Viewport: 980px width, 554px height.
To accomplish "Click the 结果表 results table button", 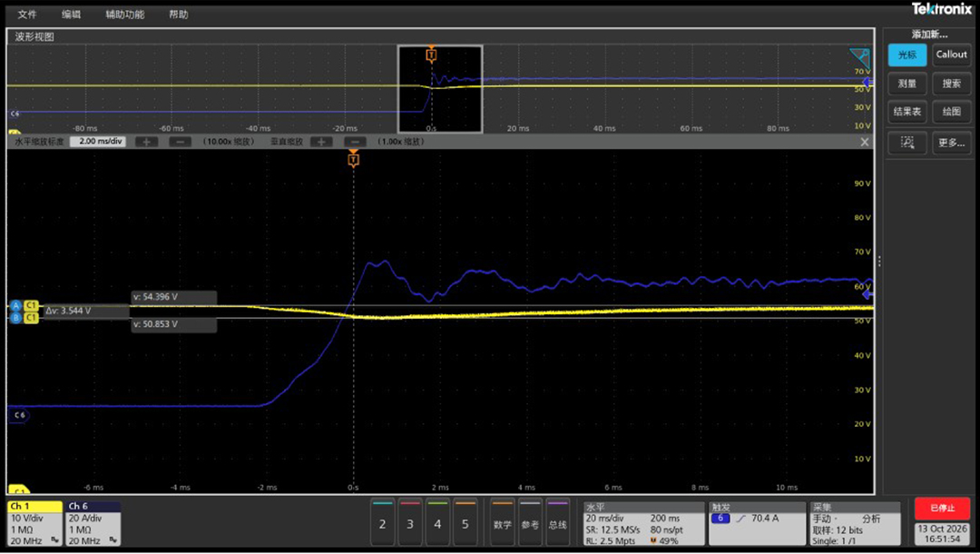I will [x=906, y=112].
